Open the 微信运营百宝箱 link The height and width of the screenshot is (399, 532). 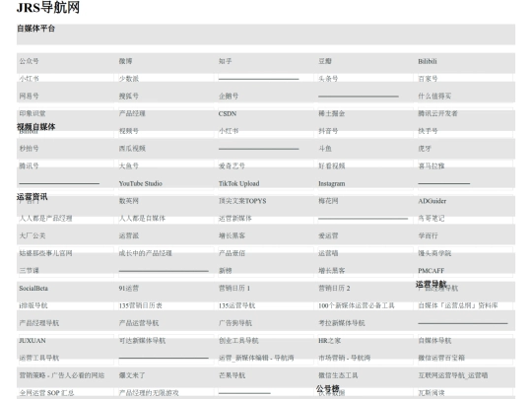(441, 358)
